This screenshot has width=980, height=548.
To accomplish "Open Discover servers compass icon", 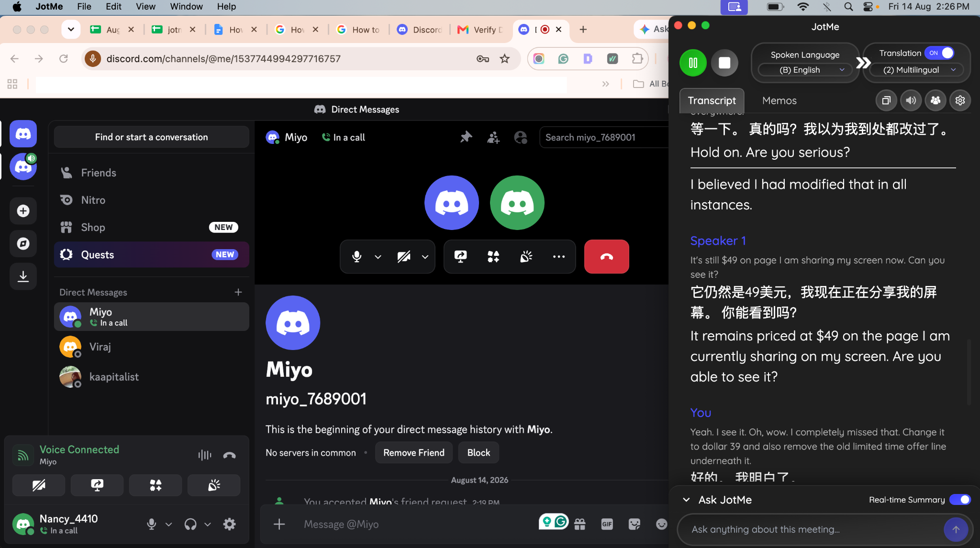I will (x=23, y=243).
